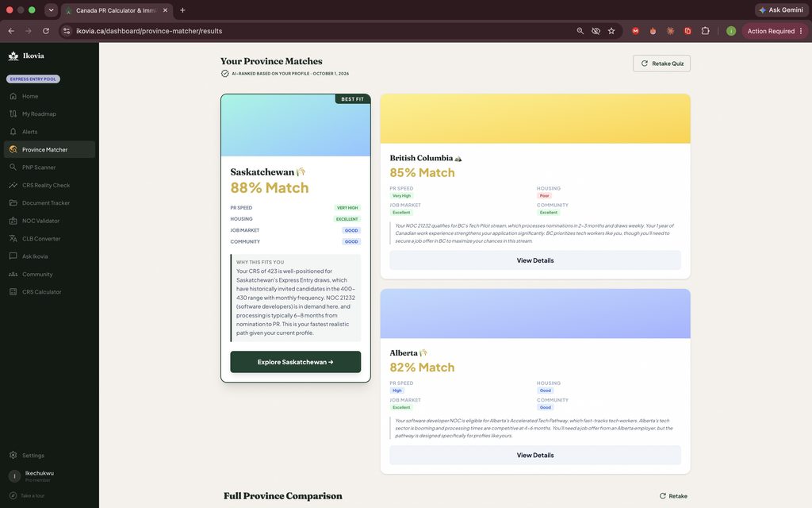Click the Ikovia maple leaf logo

click(13, 56)
